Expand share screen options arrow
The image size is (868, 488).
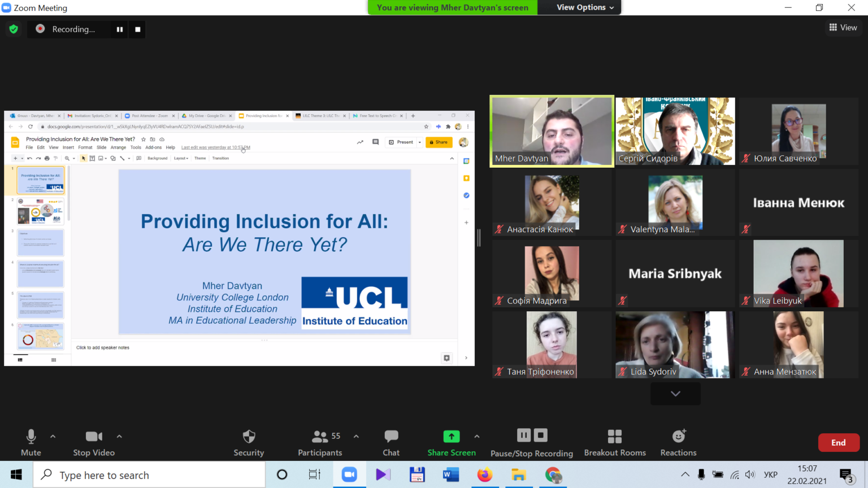477,436
